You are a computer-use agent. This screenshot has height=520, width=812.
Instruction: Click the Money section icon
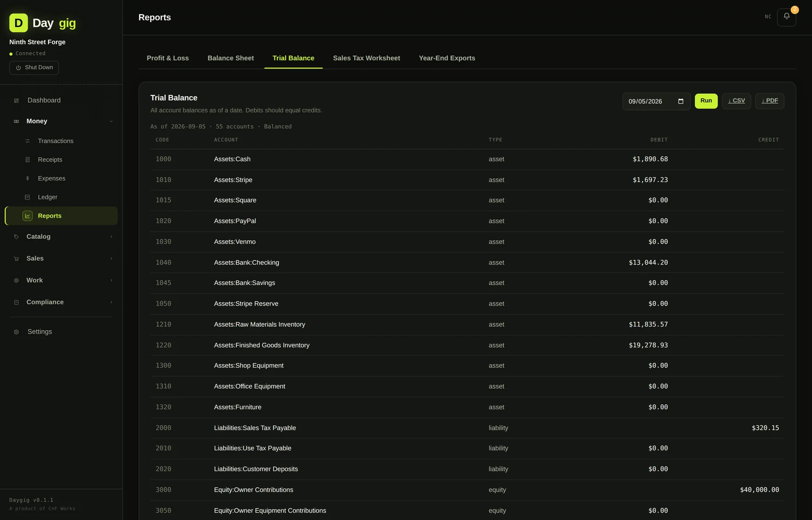tap(17, 121)
